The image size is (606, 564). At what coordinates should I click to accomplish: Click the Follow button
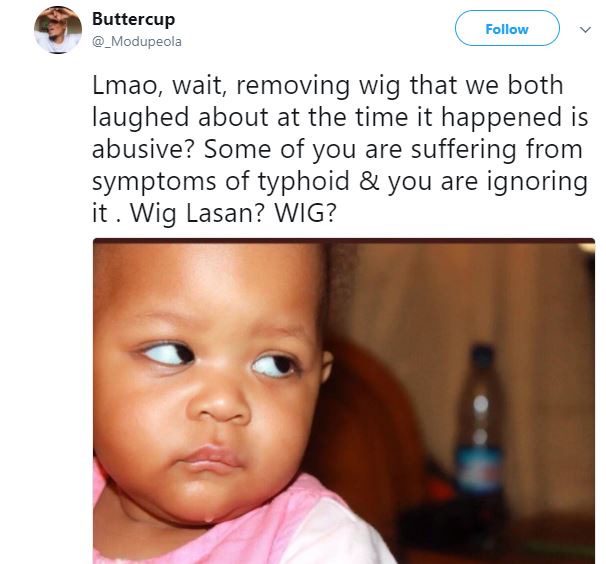tap(507, 29)
